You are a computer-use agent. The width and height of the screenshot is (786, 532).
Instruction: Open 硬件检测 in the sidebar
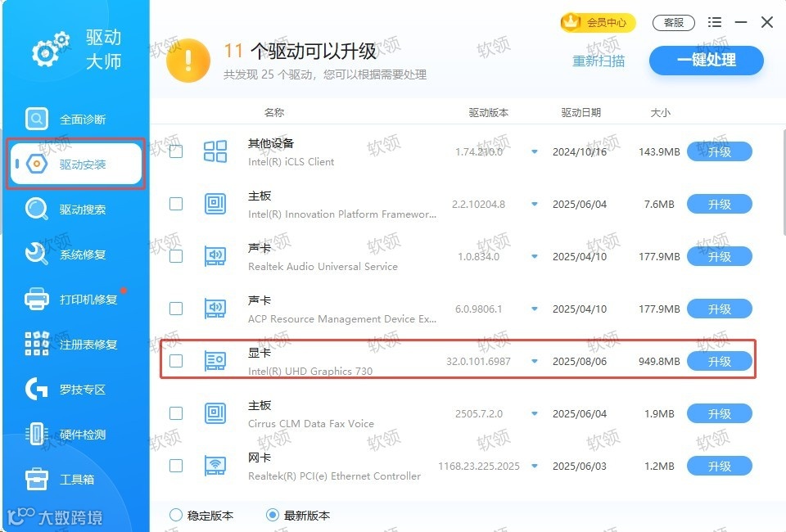click(x=75, y=435)
